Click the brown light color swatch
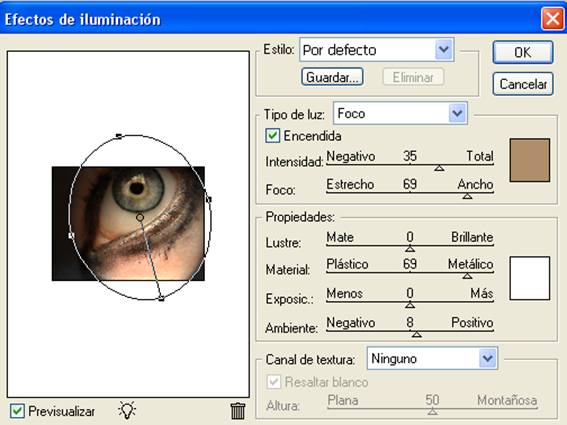 pyautogui.click(x=530, y=160)
